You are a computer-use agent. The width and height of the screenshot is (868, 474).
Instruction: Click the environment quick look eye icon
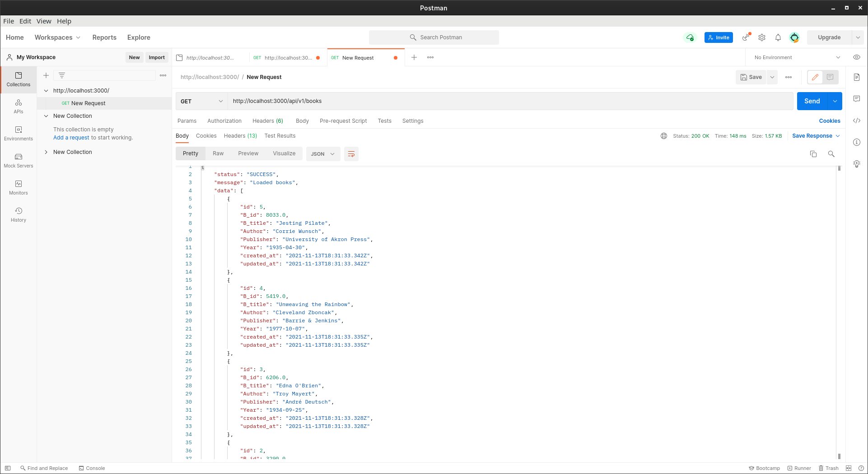[x=857, y=57]
